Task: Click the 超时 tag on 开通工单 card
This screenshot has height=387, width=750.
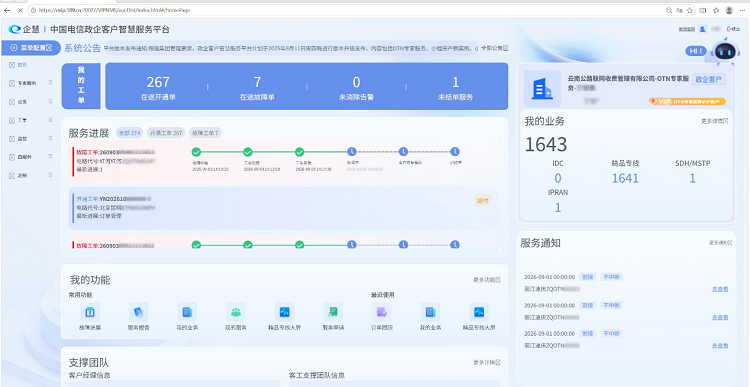Action: [482, 200]
